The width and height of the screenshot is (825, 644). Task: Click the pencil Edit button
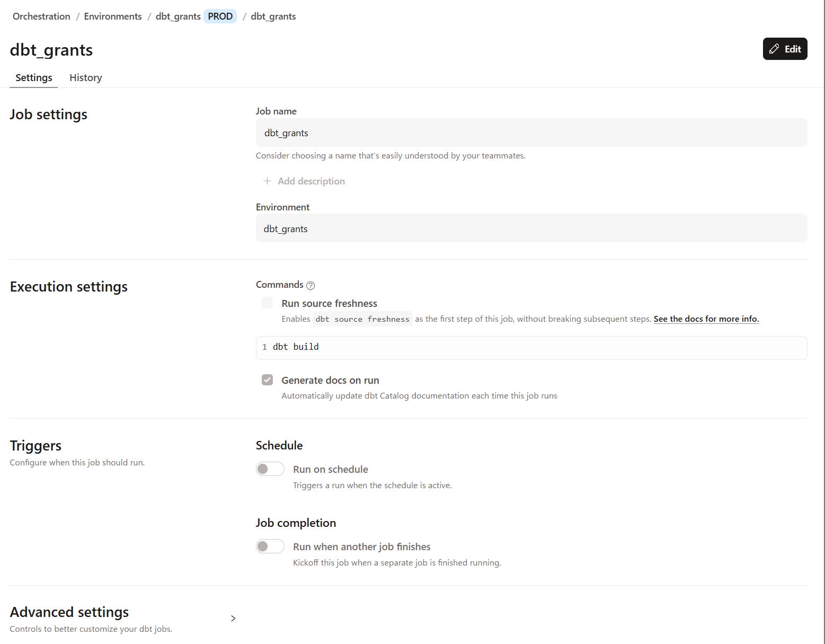click(x=785, y=49)
